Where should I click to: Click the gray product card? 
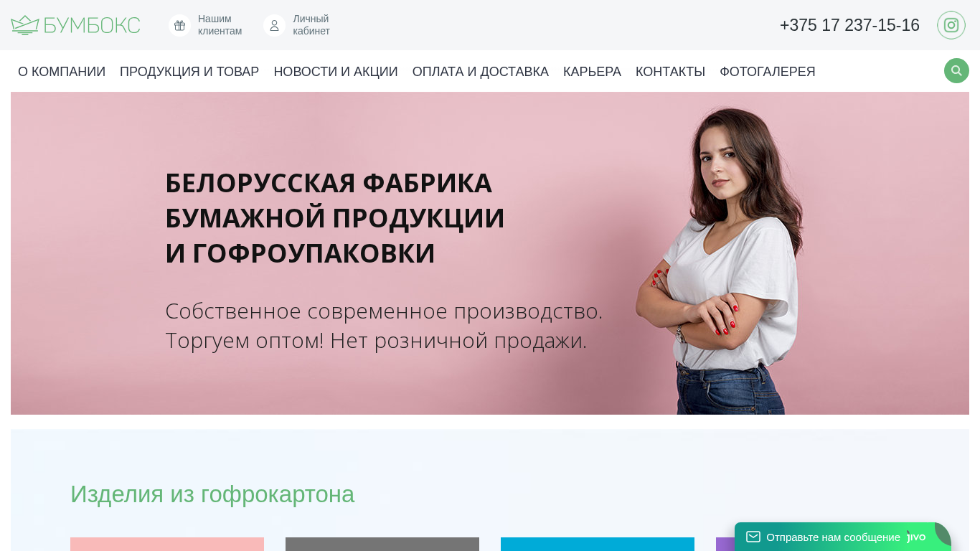pyautogui.click(x=382, y=545)
